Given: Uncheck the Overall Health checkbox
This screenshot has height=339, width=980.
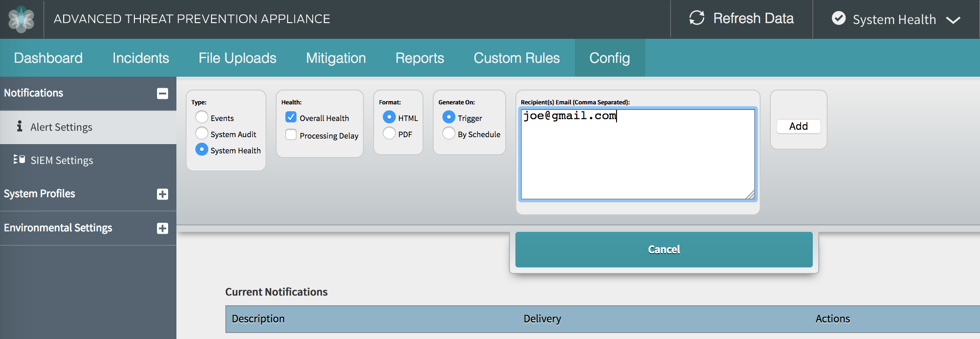Looking at the screenshot, I should [291, 117].
